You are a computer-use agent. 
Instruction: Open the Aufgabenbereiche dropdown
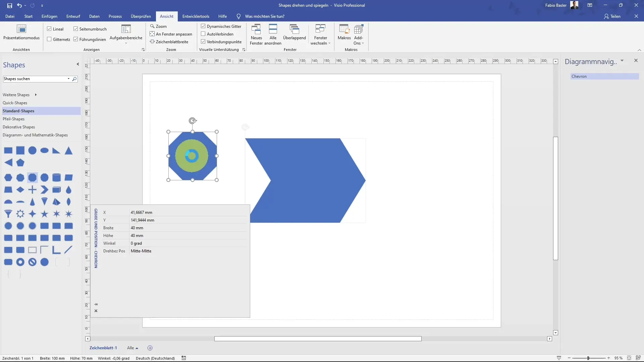click(x=126, y=35)
